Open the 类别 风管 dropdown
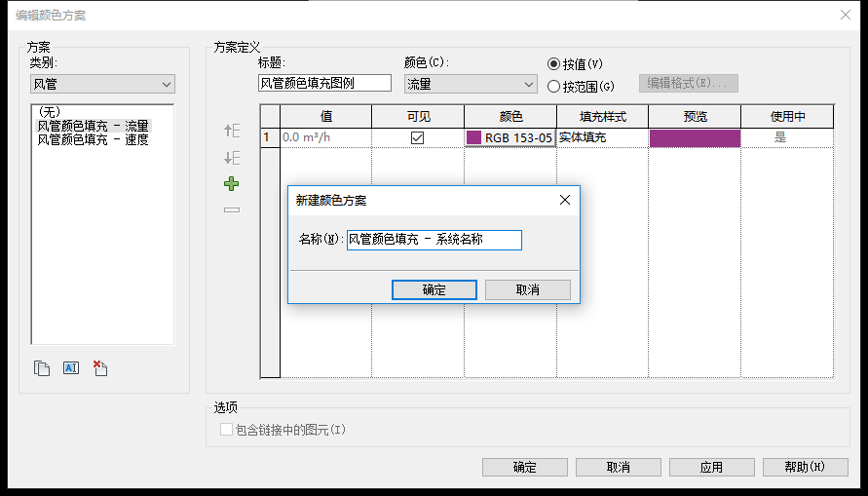 point(103,84)
